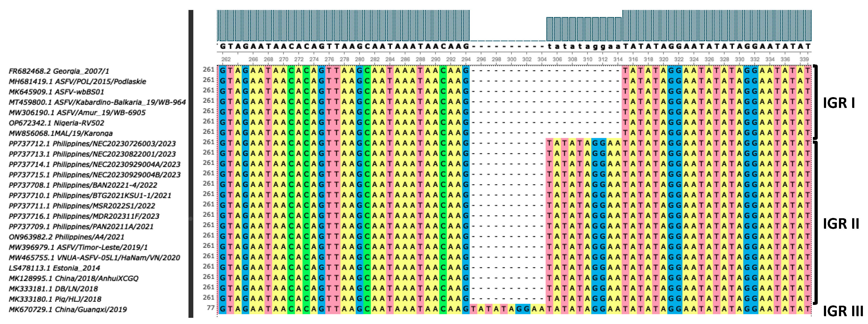Click the MK670729.1 China/Guangxi/2019 sequence name
This screenshot has width=868, height=324.
pyautogui.click(x=68, y=310)
